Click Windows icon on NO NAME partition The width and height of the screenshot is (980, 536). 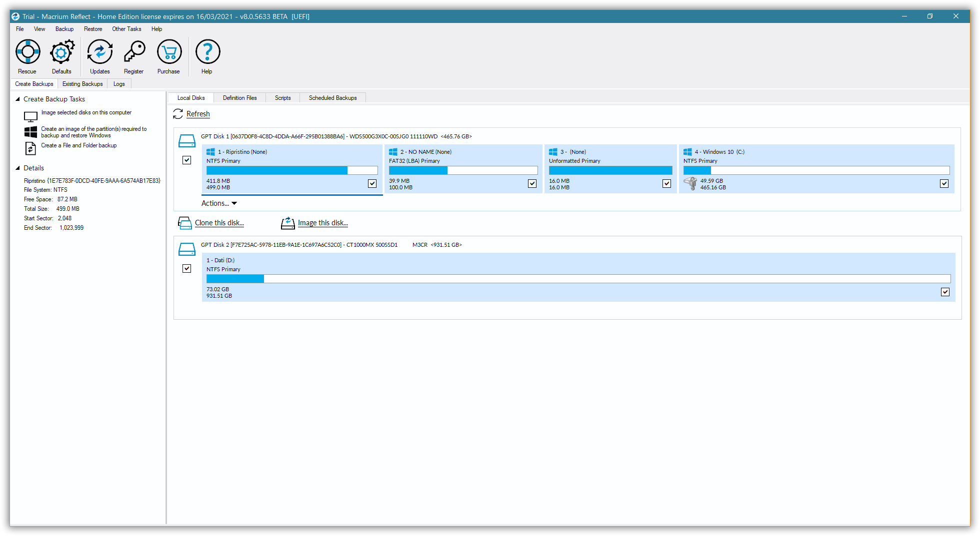393,152
